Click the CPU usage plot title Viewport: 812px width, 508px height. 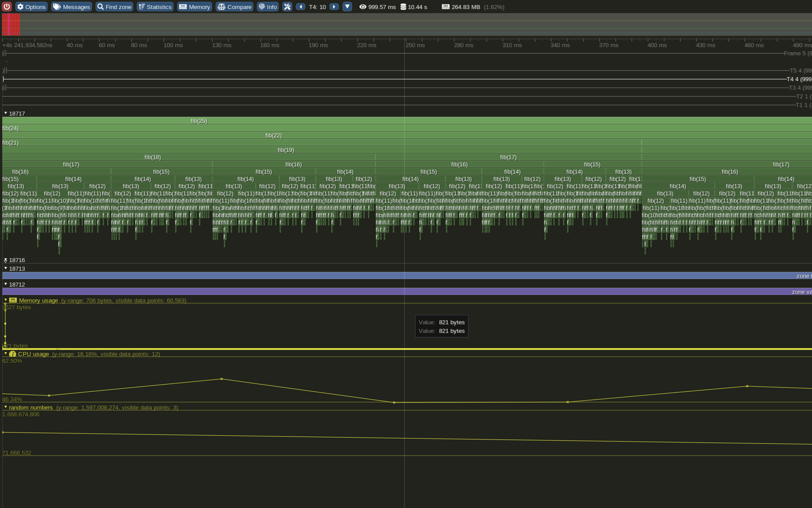tap(34, 354)
